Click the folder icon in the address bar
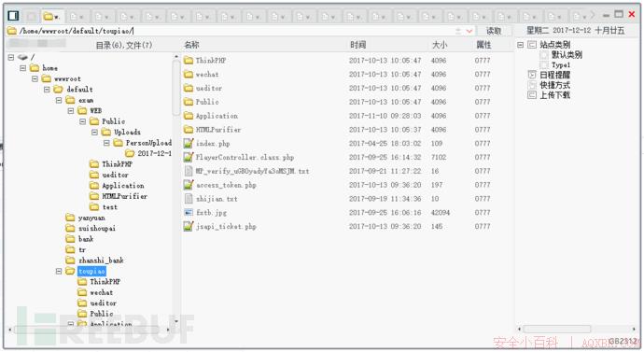Screen dimensions: 644x352 click(12, 31)
